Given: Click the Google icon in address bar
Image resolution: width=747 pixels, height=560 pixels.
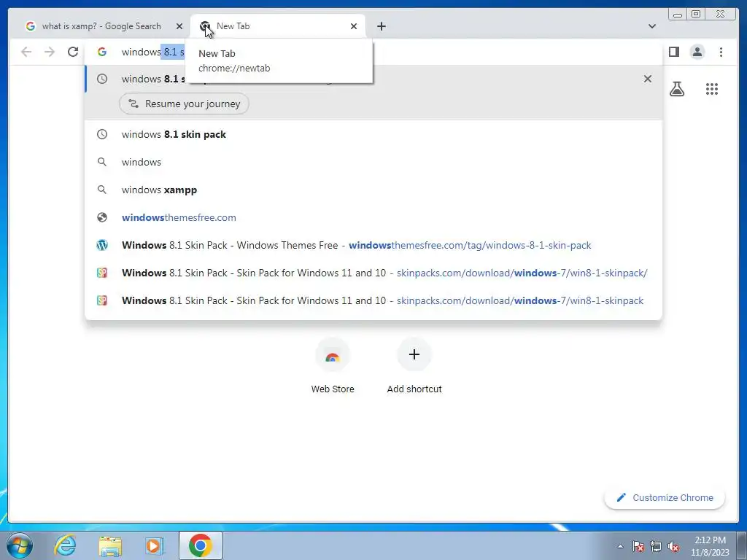Looking at the screenshot, I should tap(102, 52).
